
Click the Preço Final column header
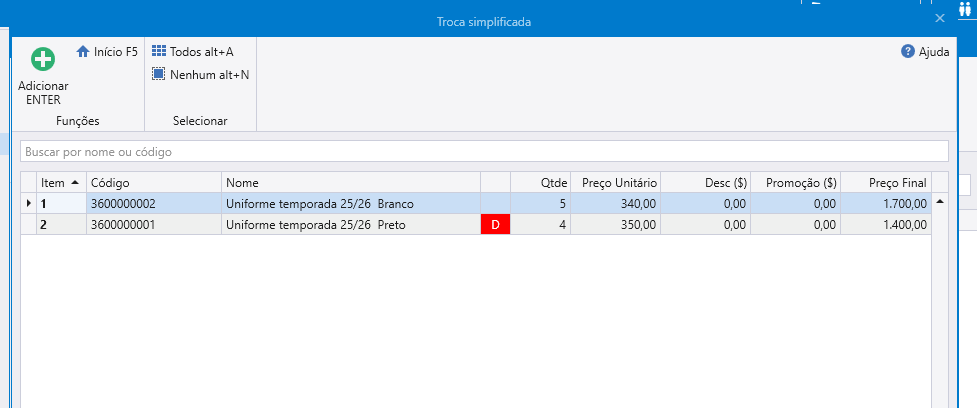click(x=885, y=183)
